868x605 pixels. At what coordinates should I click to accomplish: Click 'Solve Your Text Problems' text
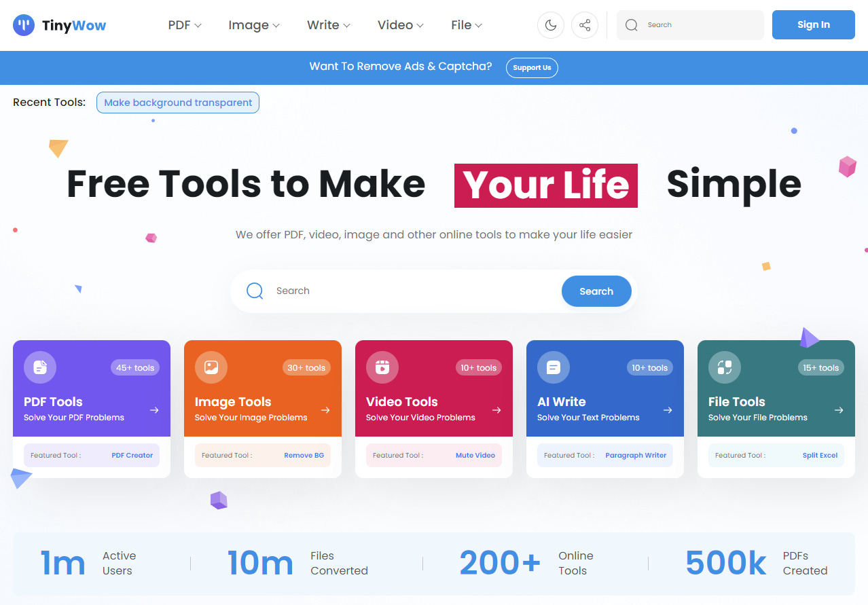[x=588, y=418]
